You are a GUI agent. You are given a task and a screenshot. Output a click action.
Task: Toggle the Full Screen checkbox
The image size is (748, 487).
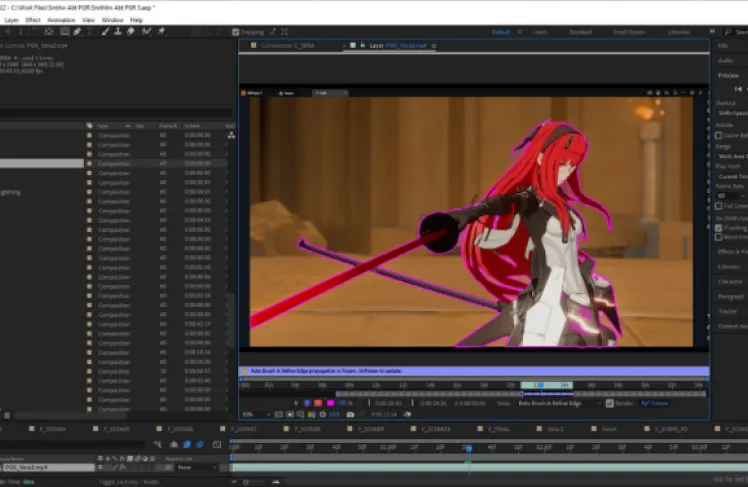tap(718, 206)
